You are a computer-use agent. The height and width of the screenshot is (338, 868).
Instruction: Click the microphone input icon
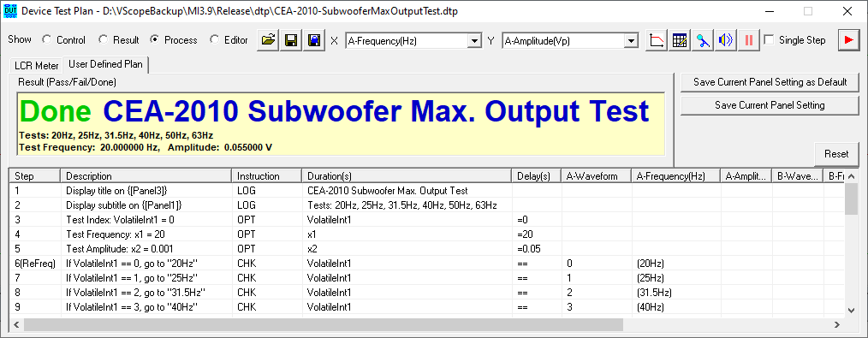click(x=703, y=40)
